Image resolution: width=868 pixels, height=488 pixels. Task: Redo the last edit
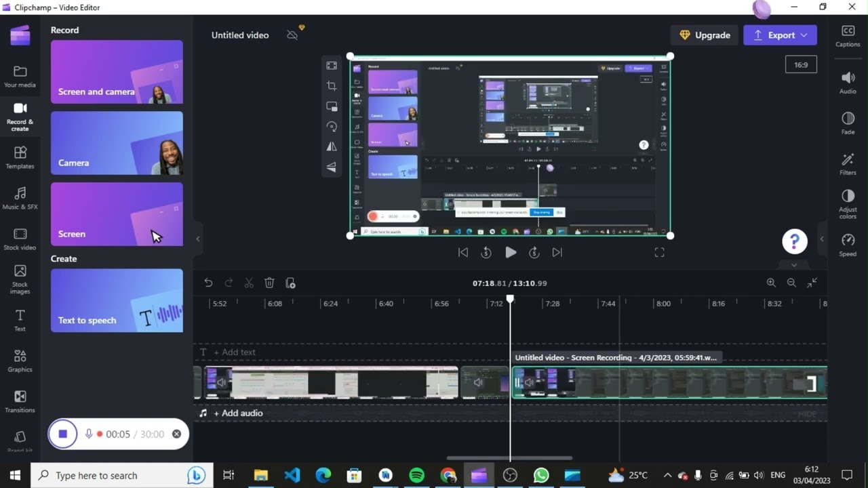[229, 283]
